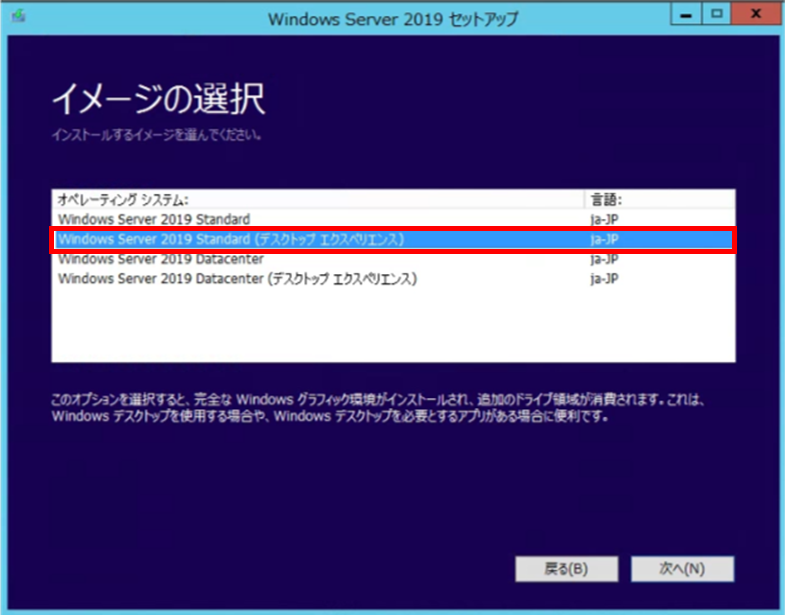
Task: Minimize the setup window
Action: [x=686, y=14]
